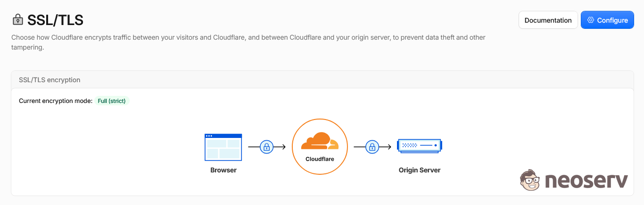Click the page description paragraph text
644x205 pixels.
tap(248, 43)
